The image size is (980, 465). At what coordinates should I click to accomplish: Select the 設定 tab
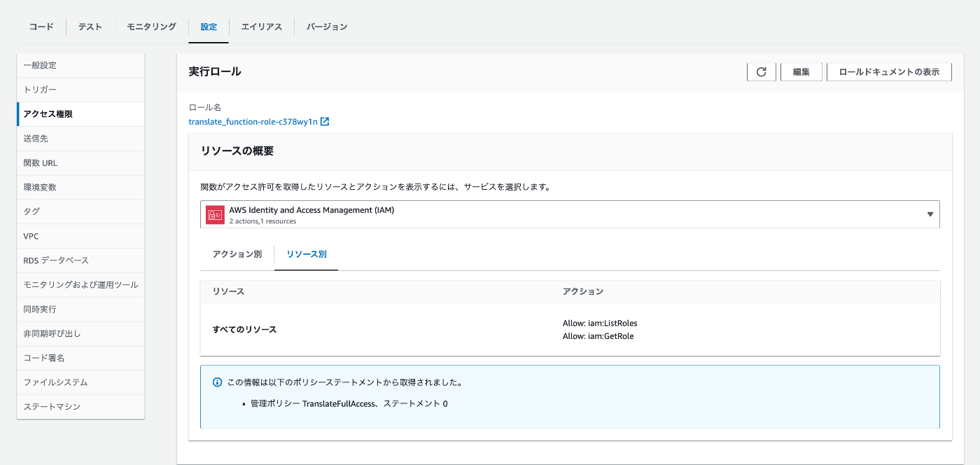[209, 27]
